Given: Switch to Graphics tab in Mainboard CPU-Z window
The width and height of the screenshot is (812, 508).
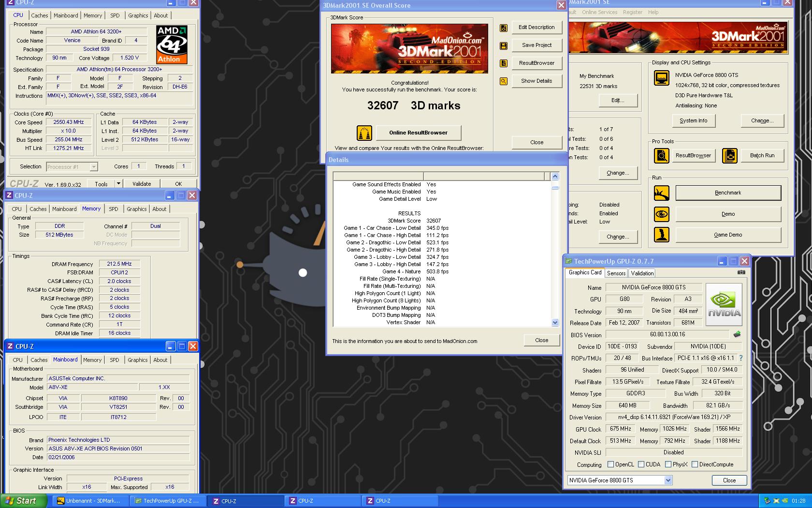Looking at the screenshot, I should 138,360.
